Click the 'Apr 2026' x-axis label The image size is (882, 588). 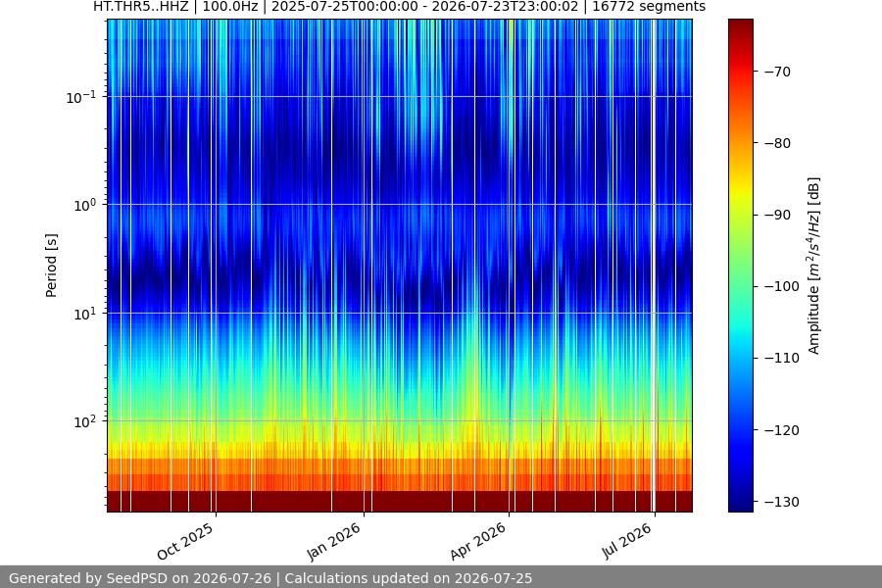pos(478,541)
